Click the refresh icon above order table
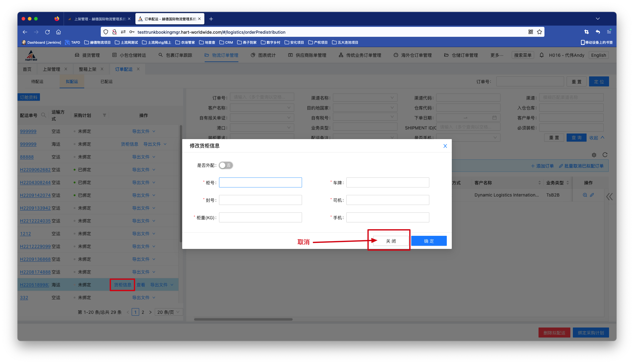634x364 pixels. 605,155
